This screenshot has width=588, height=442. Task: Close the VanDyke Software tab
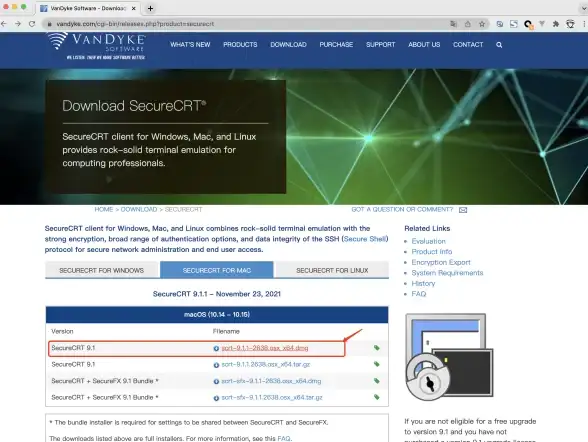click(x=134, y=8)
